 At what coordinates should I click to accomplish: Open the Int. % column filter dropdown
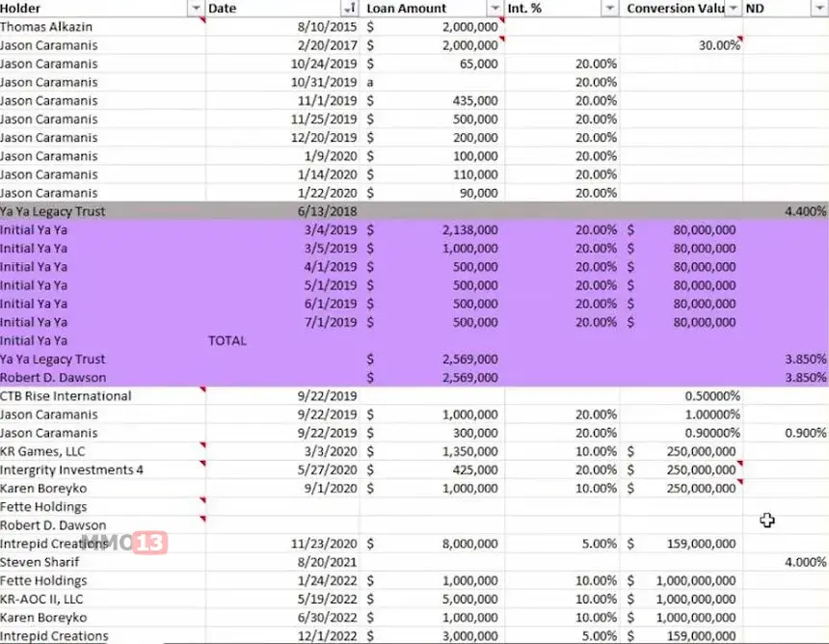coord(608,8)
